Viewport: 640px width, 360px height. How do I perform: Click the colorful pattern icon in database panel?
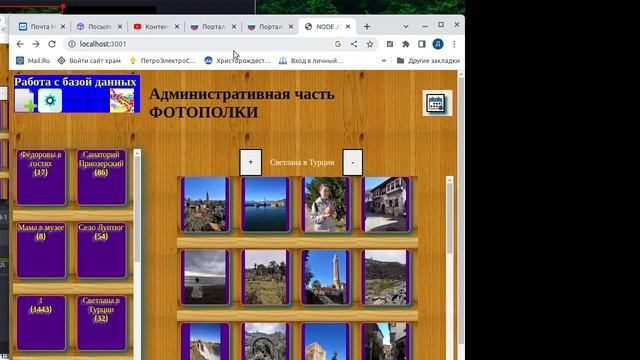[x=122, y=100]
